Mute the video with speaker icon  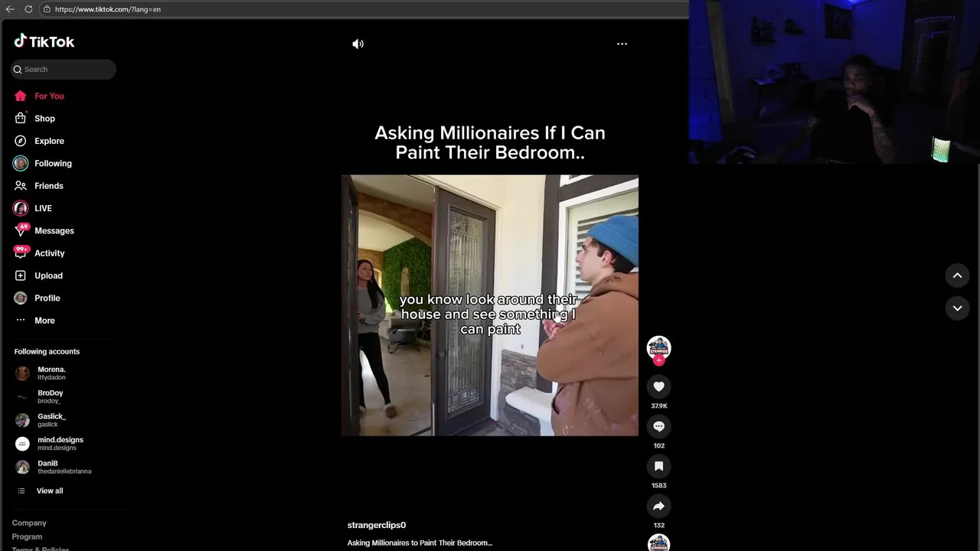click(x=358, y=44)
